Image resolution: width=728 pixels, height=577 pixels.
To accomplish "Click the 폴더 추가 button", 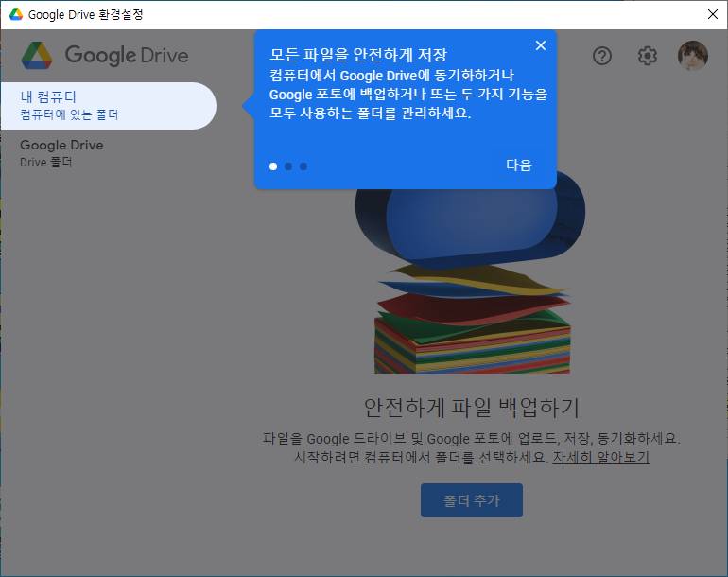I will pos(472,500).
